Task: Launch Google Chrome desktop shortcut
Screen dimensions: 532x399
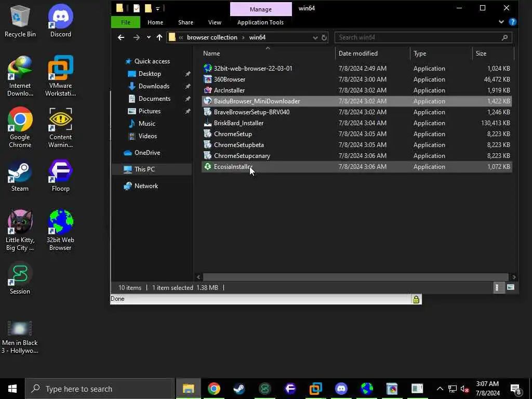Action: [x=20, y=128]
